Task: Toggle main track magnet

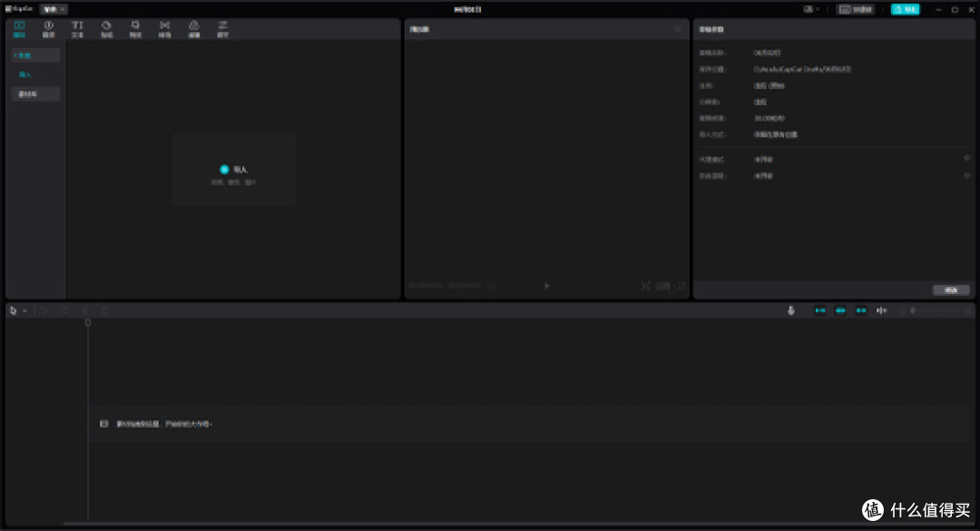Action: pos(820,310)
